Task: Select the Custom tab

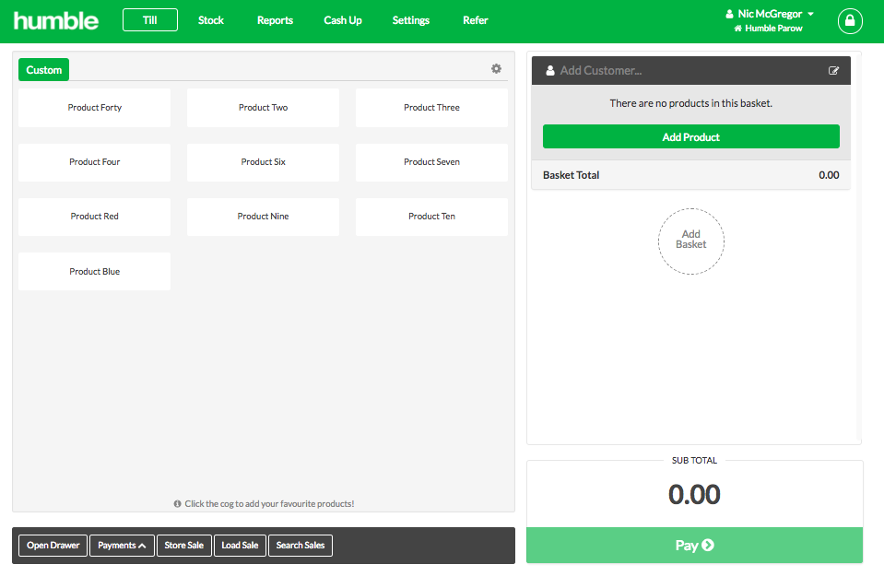Action: (x=44, y=70)
